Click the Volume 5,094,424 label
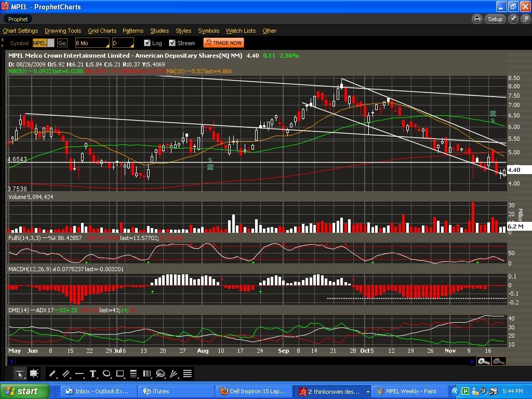Viewport: 532px width, 399px height. (x=31, y=197)
